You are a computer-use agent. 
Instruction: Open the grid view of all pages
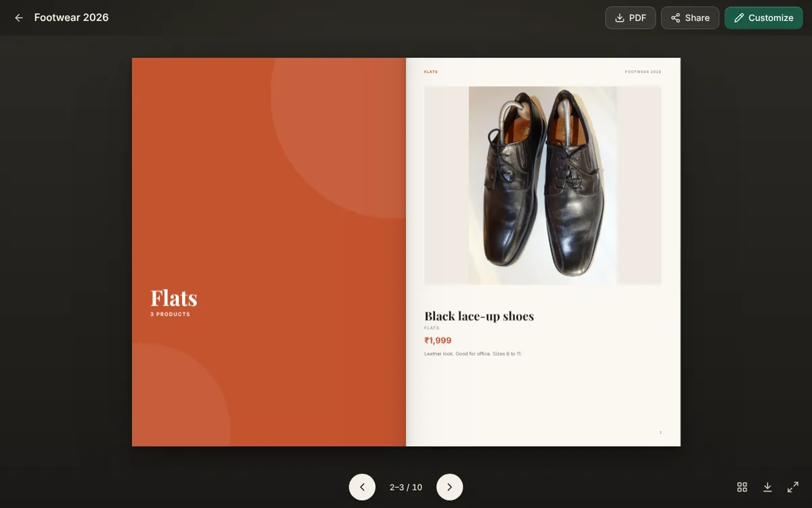(x=742, y=487)
